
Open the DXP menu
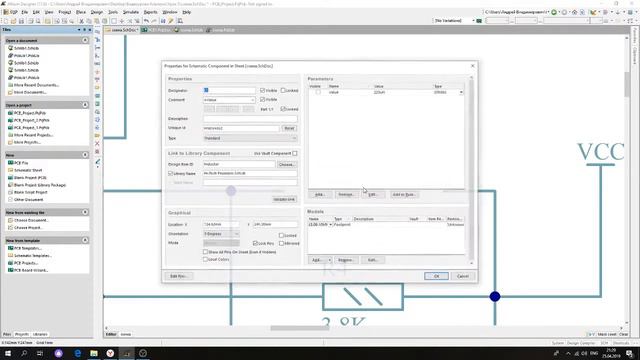click(x=11, y=12)
